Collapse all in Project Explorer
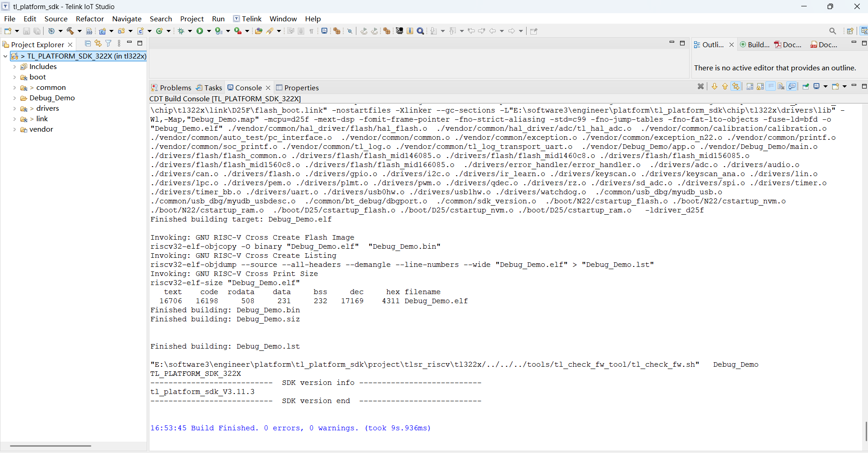The image size is (868, 453). tap(88, 44)
